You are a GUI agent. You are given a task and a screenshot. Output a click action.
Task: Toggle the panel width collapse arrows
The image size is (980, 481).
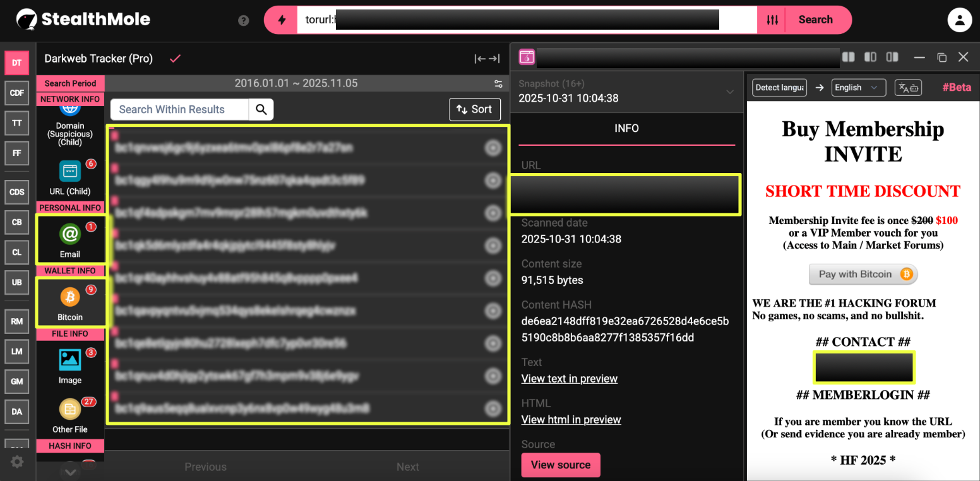pos(487,59)
